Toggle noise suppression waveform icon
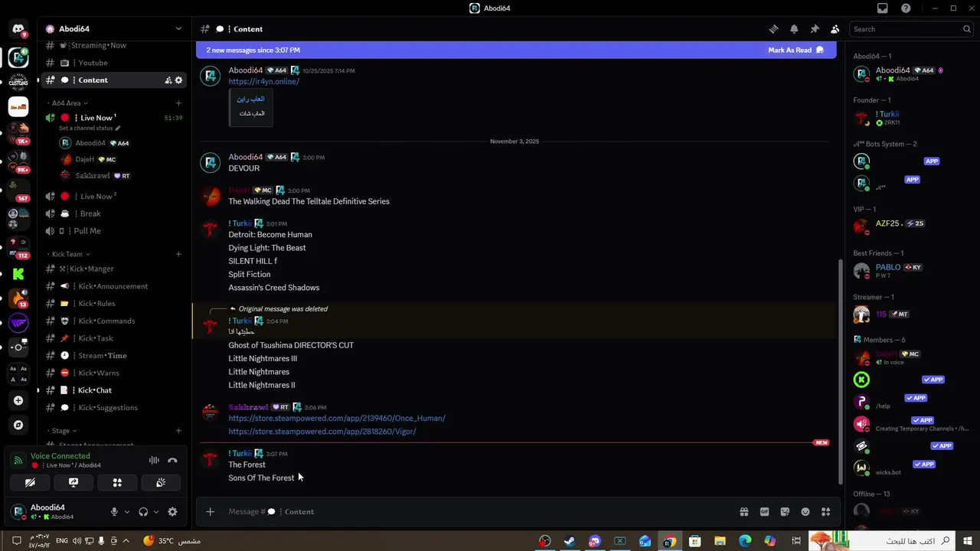 [x=154, y=461]
